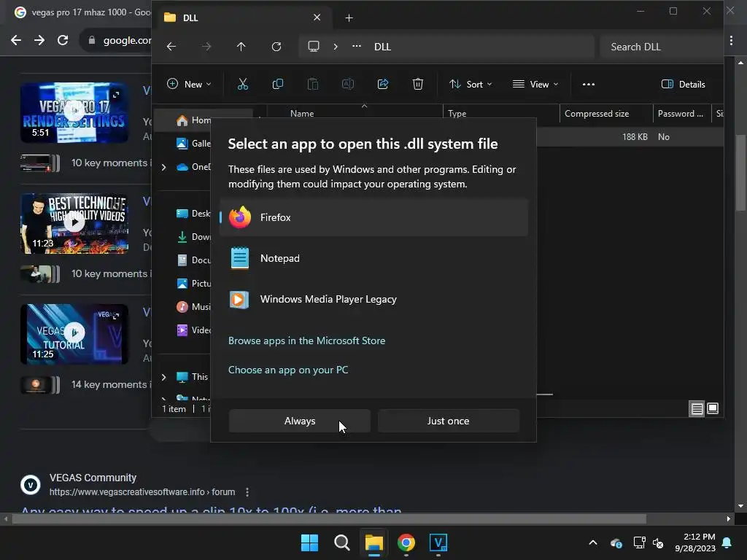Reload the Chrome page
The height and width of the screenshot is (560, 747).
tap(63, 41)
